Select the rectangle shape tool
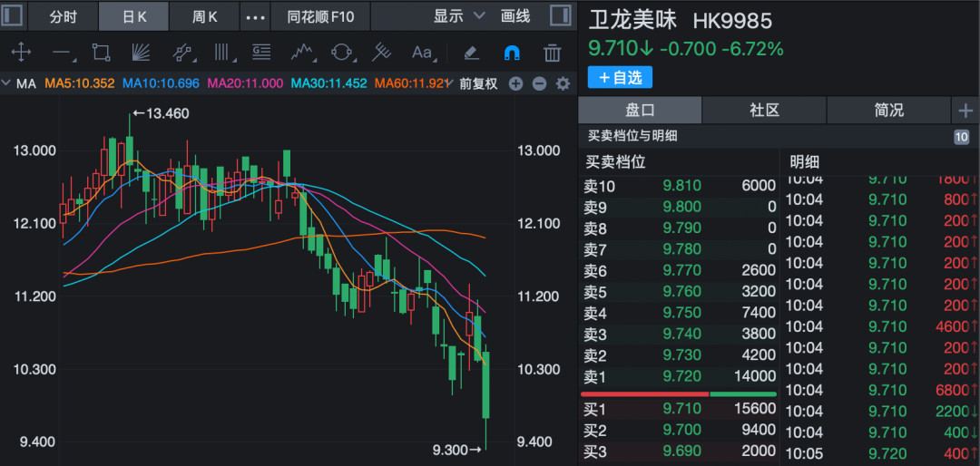Screen dimensions: 980x466 pos(101,53)
